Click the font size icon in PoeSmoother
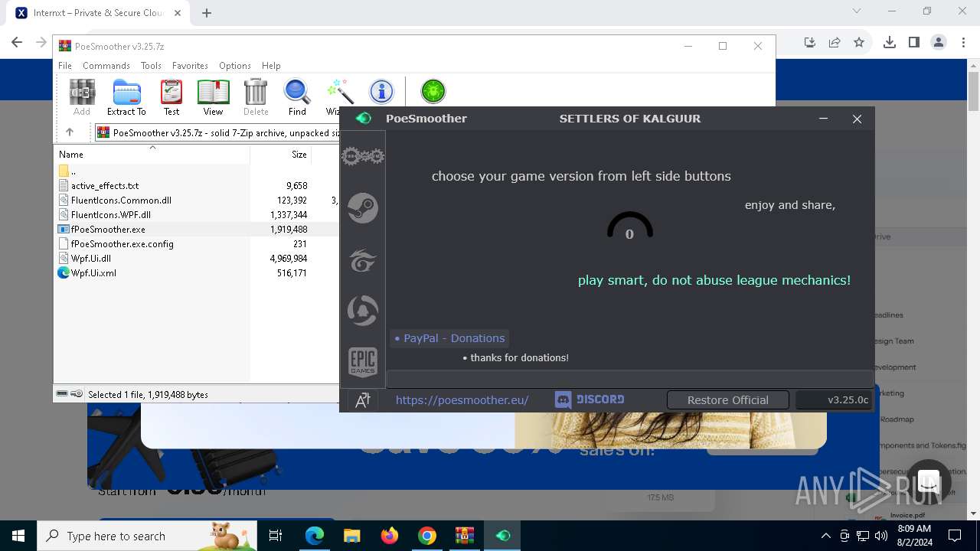This screenshot has height=551, width=980. click(x=363, y=399)
